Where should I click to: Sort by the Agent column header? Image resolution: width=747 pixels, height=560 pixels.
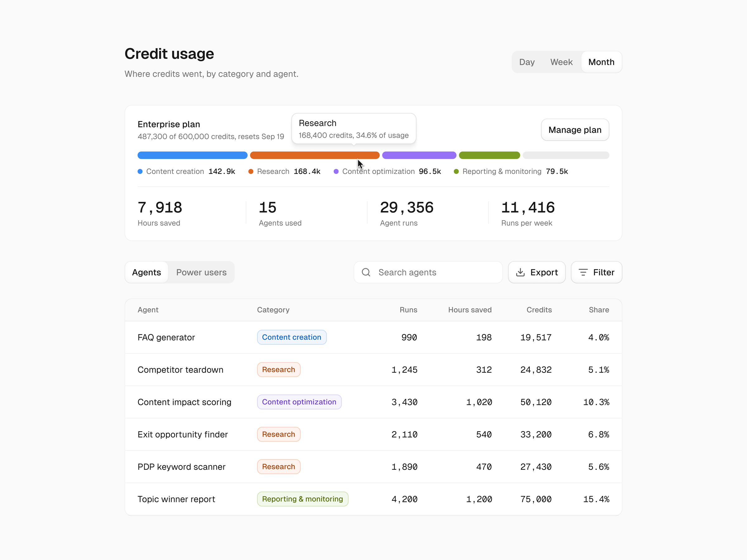[x=148, y=310]
